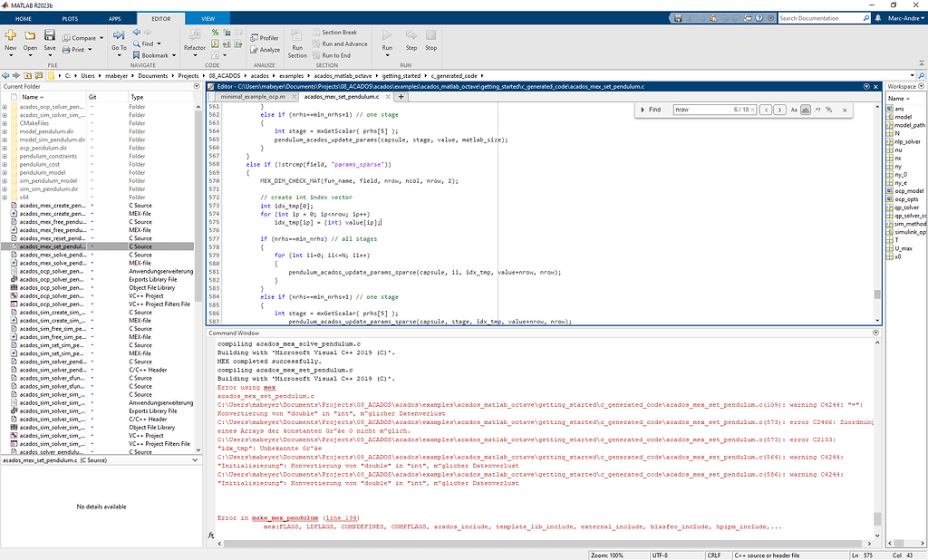
Task: Open the Workspace panel actions menu
Action: click(921, 86)
